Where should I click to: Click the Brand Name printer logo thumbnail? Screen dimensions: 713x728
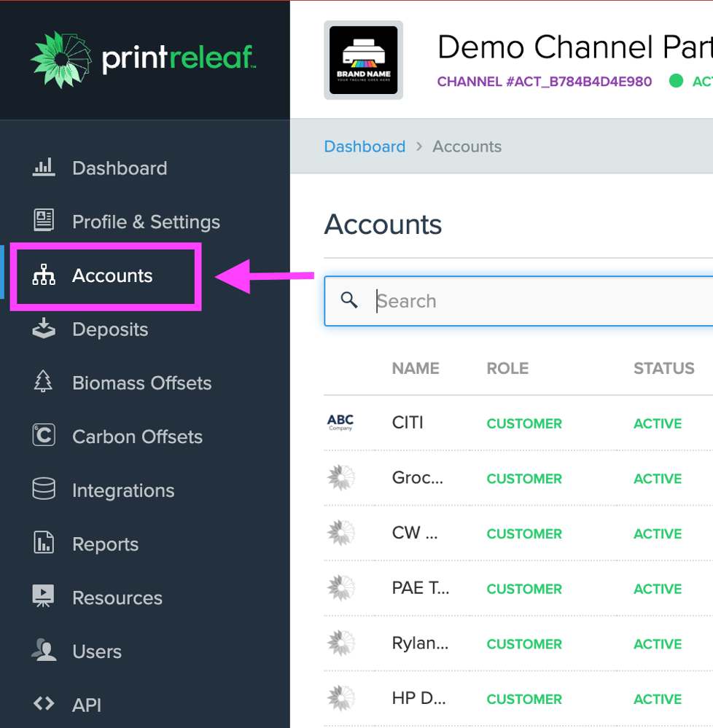[x=363, y=60]
